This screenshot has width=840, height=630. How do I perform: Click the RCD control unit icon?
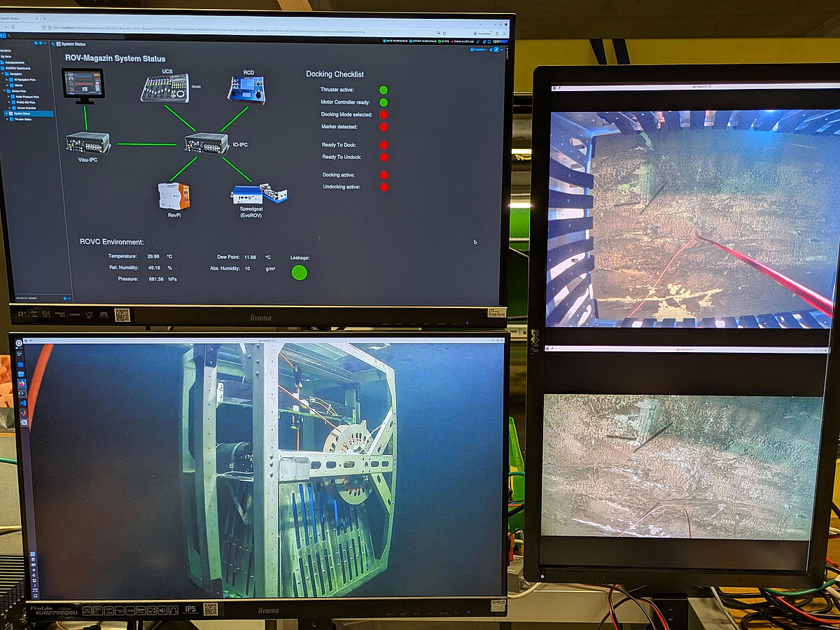(x=246, y=90)
